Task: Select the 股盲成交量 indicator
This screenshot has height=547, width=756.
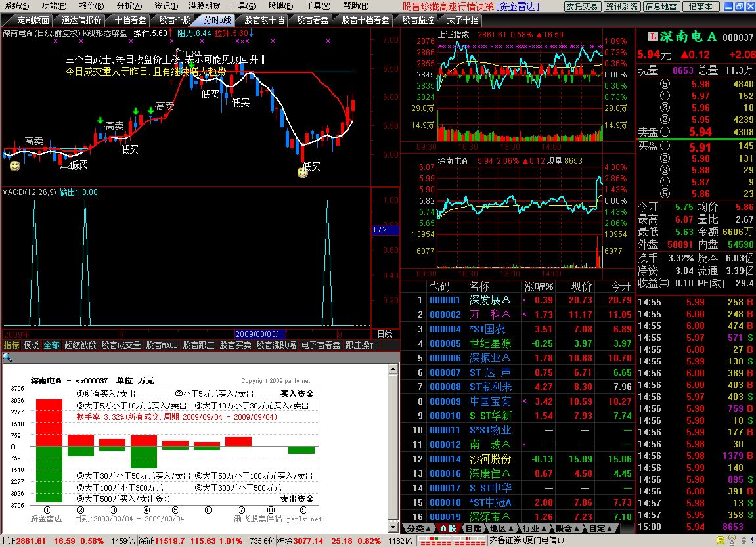Action: pos(121,345)
